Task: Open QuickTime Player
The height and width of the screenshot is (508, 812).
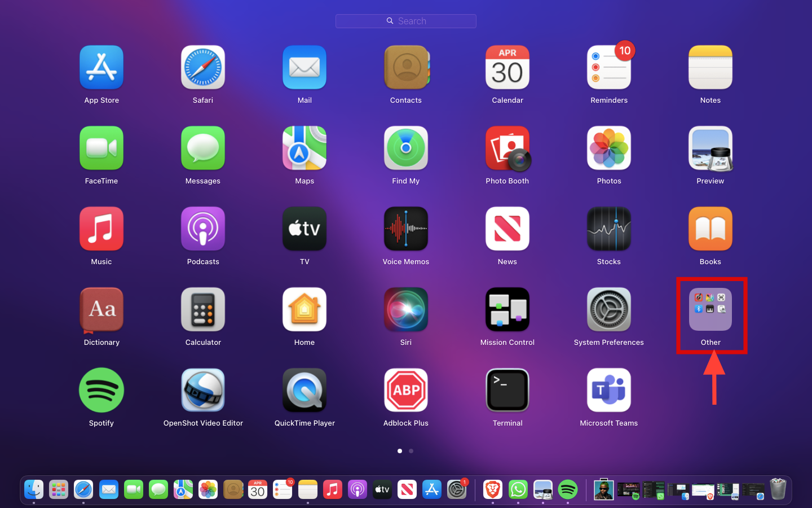Action: coord(304,391)
